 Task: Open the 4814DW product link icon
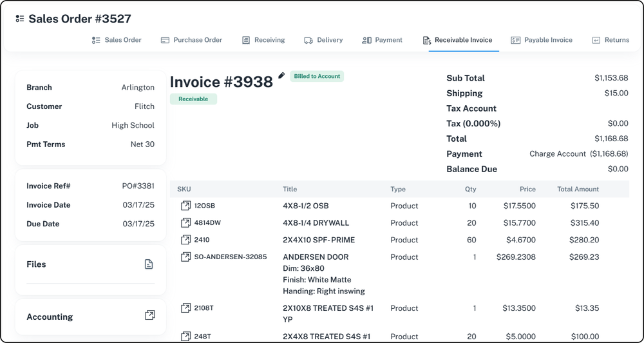tap(185, 222)
